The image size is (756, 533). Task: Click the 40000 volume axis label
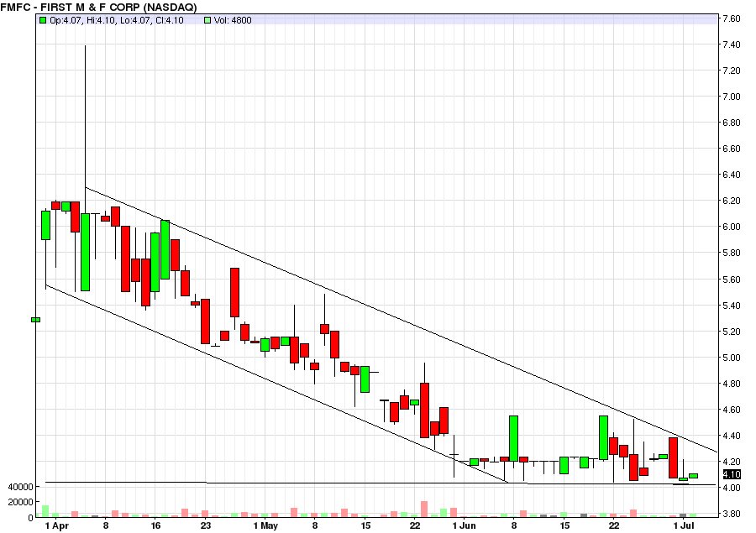[20, 487]
